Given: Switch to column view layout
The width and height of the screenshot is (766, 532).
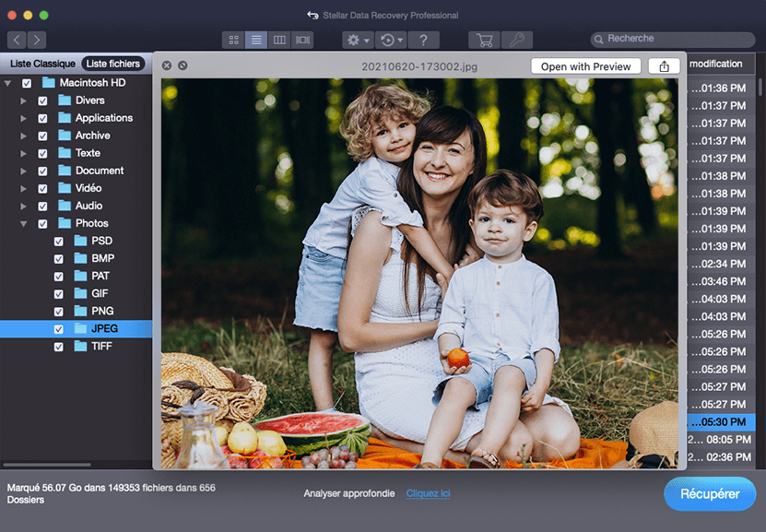Looking at the screenshot, I should point(279,40).
